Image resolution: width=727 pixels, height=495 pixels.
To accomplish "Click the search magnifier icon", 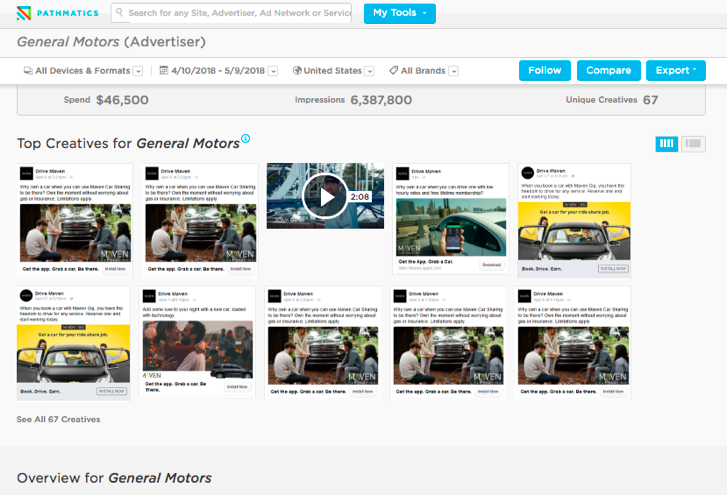I will 120,13.
